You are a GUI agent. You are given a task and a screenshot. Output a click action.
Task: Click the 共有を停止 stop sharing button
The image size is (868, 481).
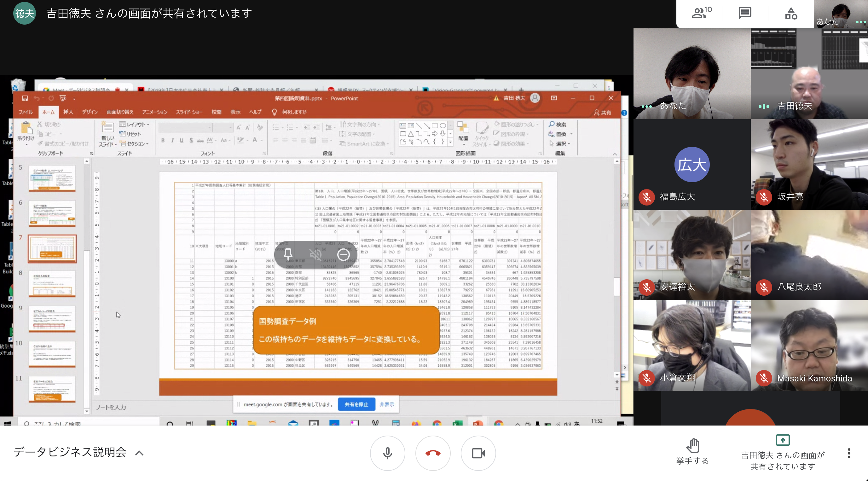point(356,404)
